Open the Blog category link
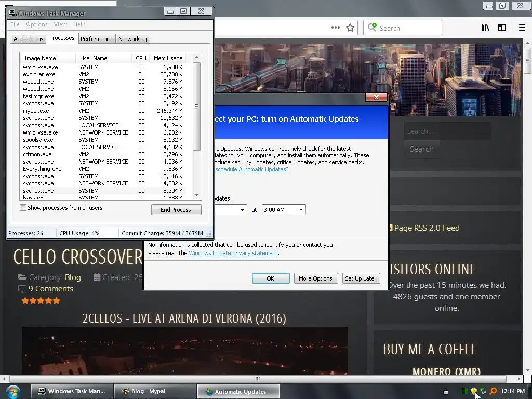The width and height of the screenshot is (532, 399). pyautogui.click(x=73, y=277)
